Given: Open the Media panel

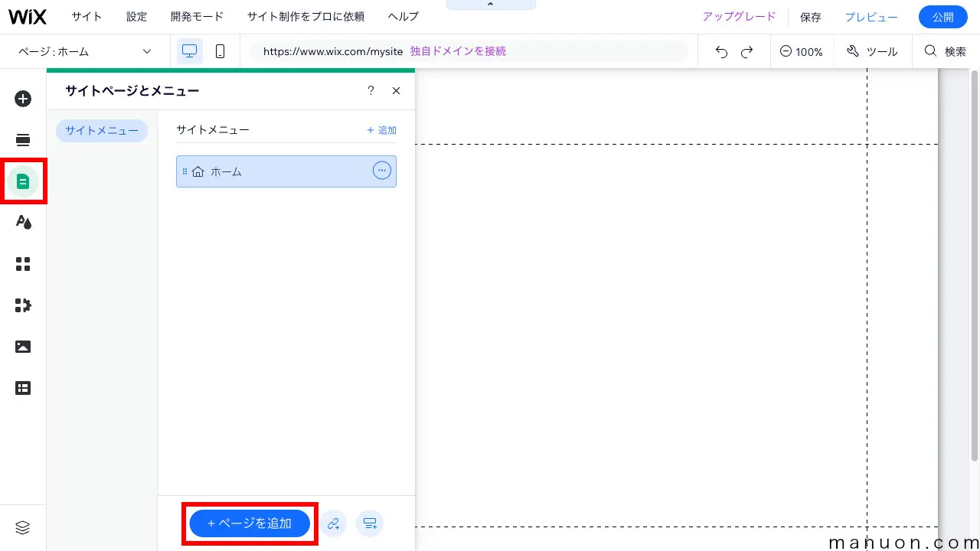Looking at the screenshot, I should point(23,347).
